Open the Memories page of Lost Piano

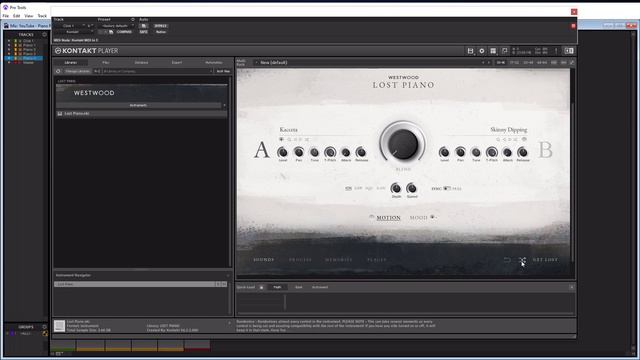point(339,260)
